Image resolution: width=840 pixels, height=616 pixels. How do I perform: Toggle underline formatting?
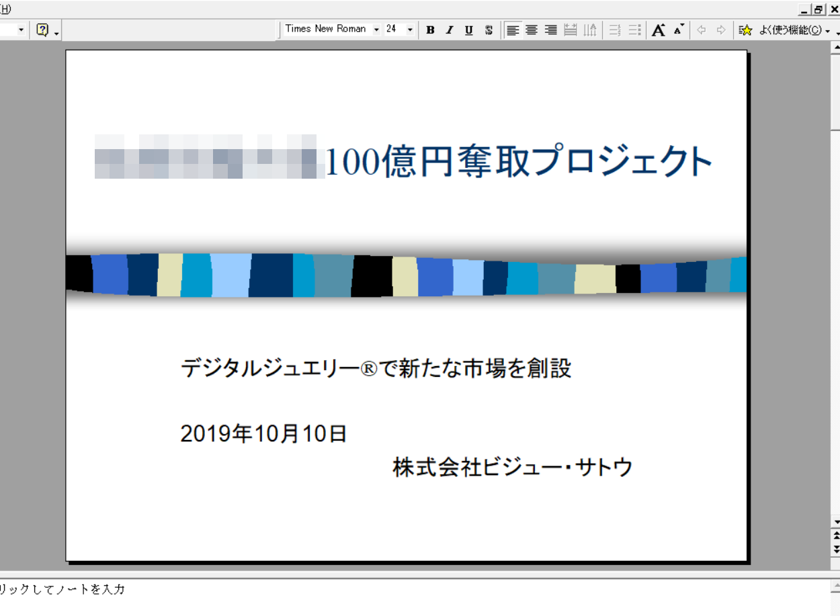pos(469,30)
